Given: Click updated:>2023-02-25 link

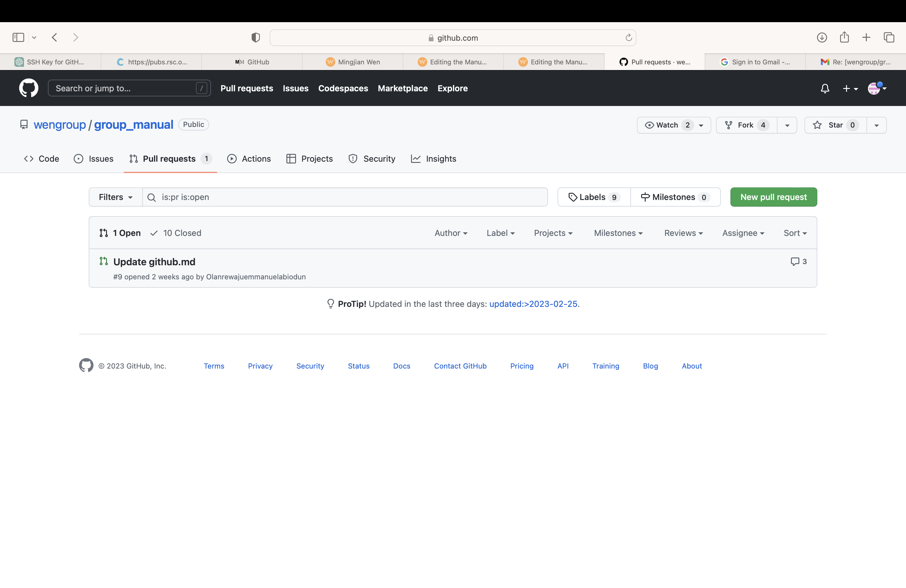Looking at the screenshot, I should [x=533, y=304].
